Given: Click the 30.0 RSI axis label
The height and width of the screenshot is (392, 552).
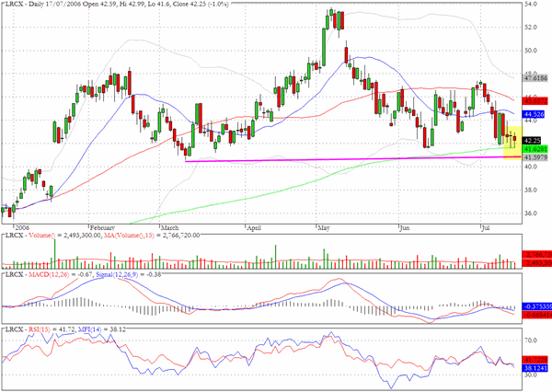Looking at the screenshot, I should [x=531, y=375].
